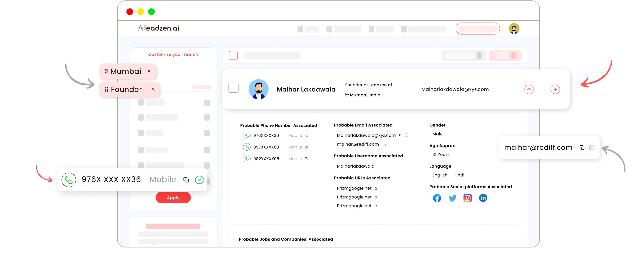Tick the select-all checkbox above the results

[233, 55]
